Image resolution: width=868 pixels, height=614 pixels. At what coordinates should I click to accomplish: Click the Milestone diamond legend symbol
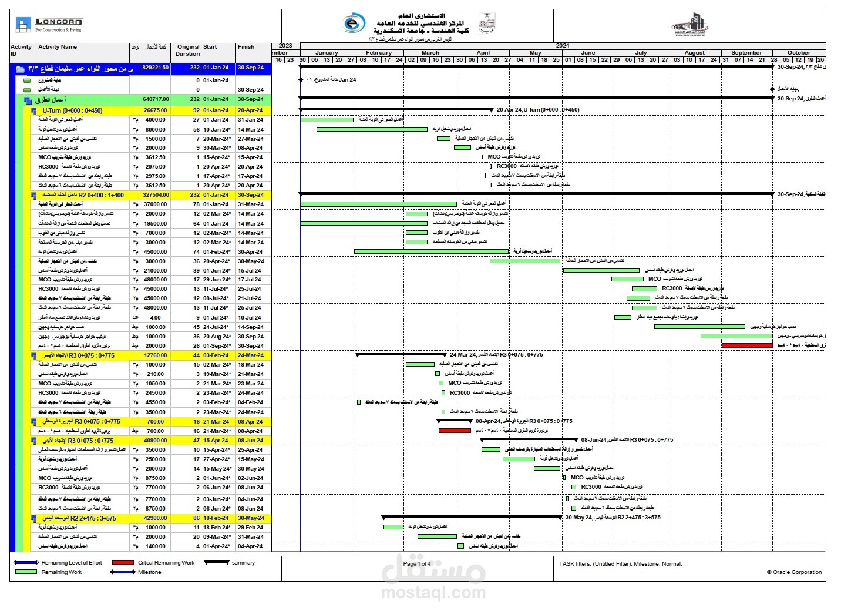click(122, 572)
